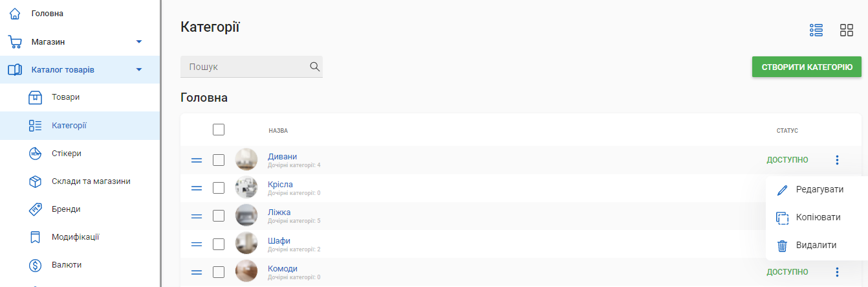
Task: Check the Дивани category checkbox
Action: 219,160
